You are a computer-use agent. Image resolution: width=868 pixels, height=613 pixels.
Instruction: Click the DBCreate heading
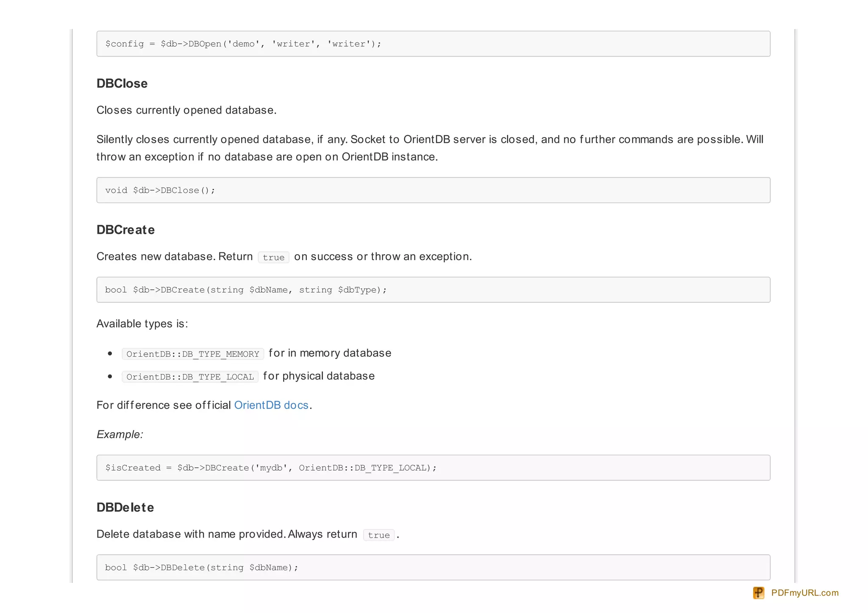125,230
